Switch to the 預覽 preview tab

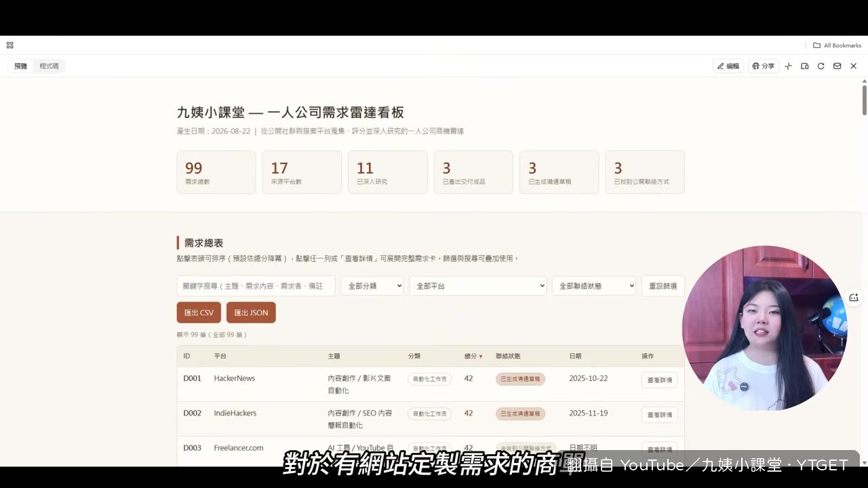point(21,66)
